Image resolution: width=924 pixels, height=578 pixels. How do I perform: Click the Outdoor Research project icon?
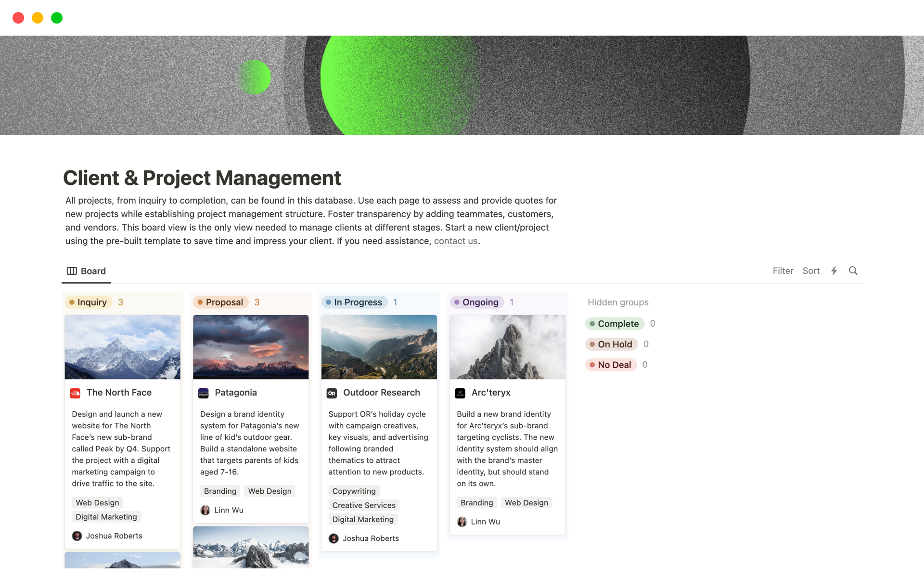pos(331,392)
